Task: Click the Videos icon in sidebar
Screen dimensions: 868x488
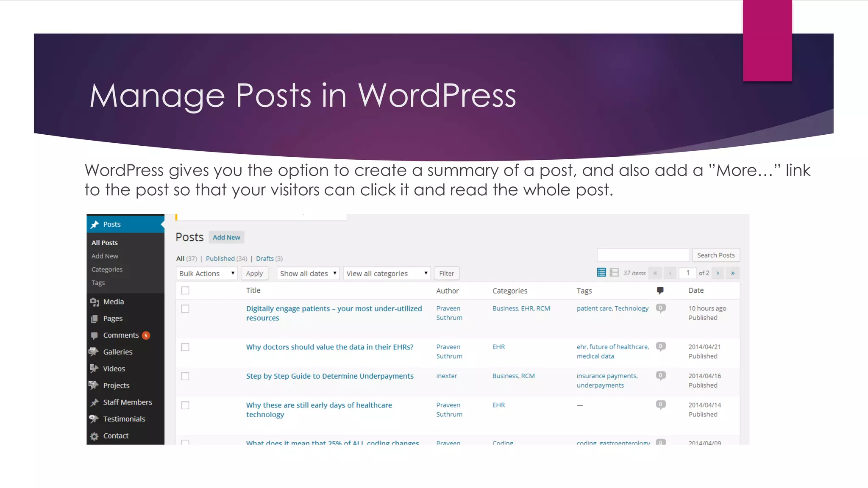Action: click(x=94, y=369)
